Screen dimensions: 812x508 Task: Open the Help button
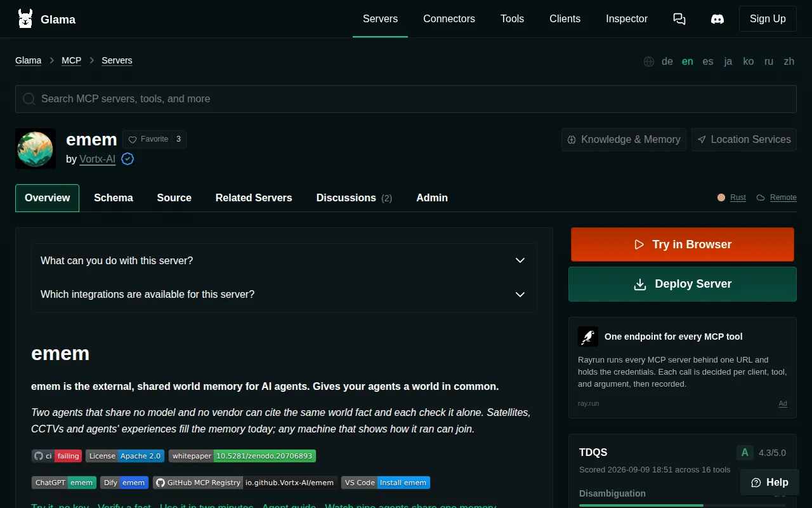pos(769,483)
